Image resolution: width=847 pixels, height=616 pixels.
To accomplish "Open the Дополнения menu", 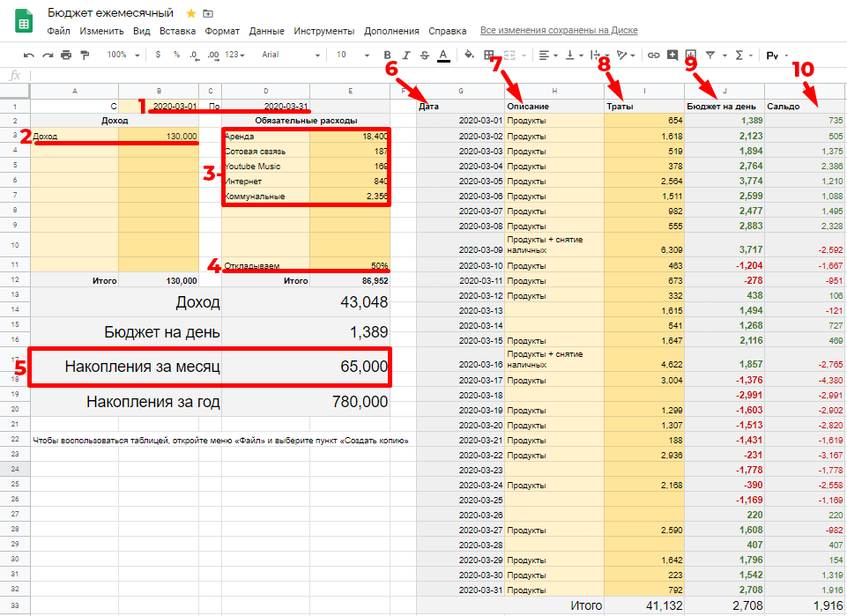I will (391, 31).
